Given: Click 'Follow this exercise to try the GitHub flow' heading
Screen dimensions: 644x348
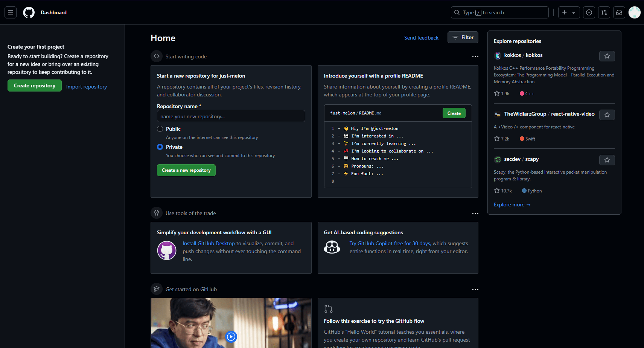Looking at the screenshot, I should pos(374,321).
